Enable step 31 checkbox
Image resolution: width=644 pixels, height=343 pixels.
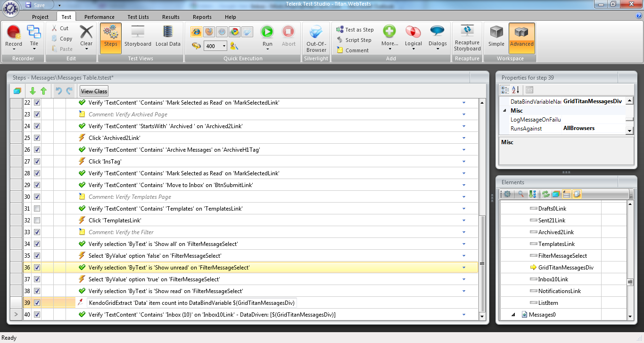(37, 209)
